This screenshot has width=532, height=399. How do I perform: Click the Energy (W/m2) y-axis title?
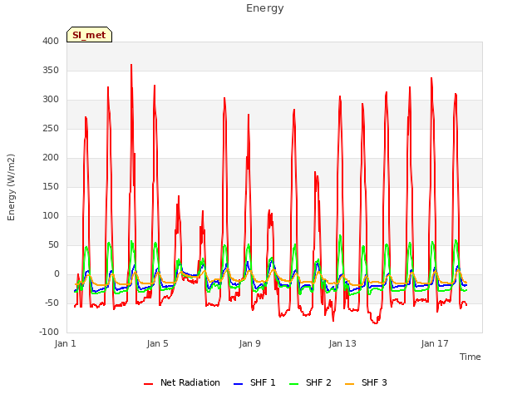click(11, 187)
